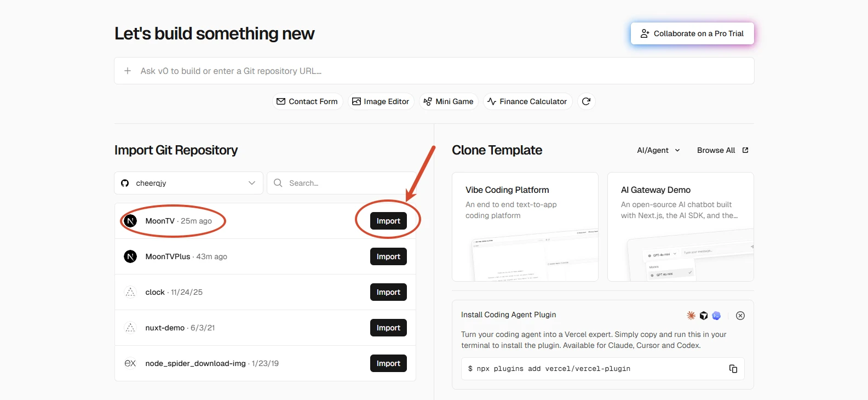Select the Image Editor suggestion
This screenshot has width=868, height=400.
pos(381,101)
